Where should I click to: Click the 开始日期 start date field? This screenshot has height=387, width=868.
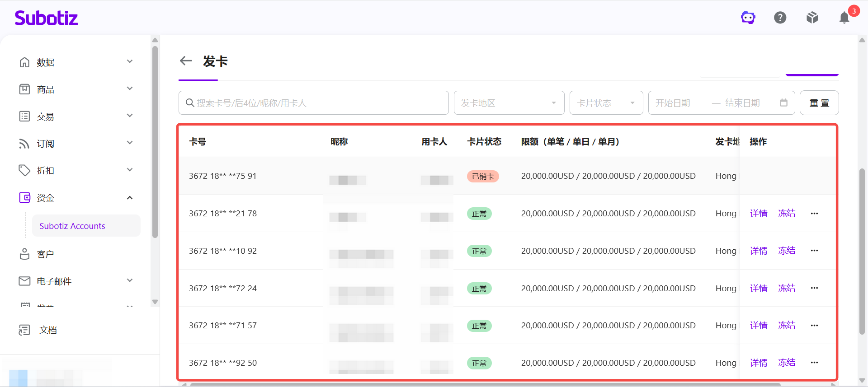tap(673, 103)
